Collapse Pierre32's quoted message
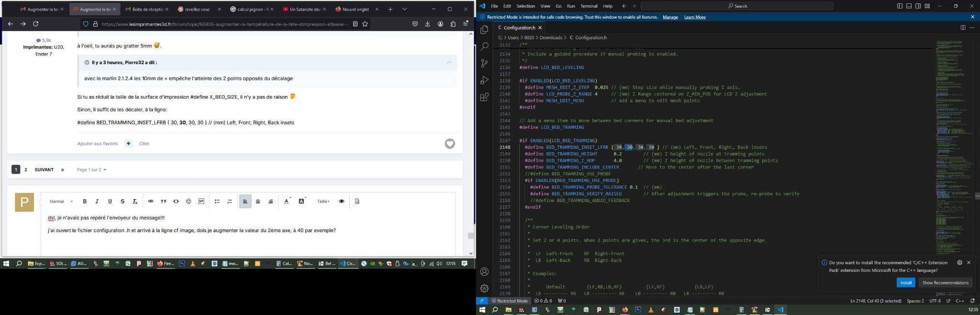This screenshot has height=315, width=980. [x=87, y=62]
